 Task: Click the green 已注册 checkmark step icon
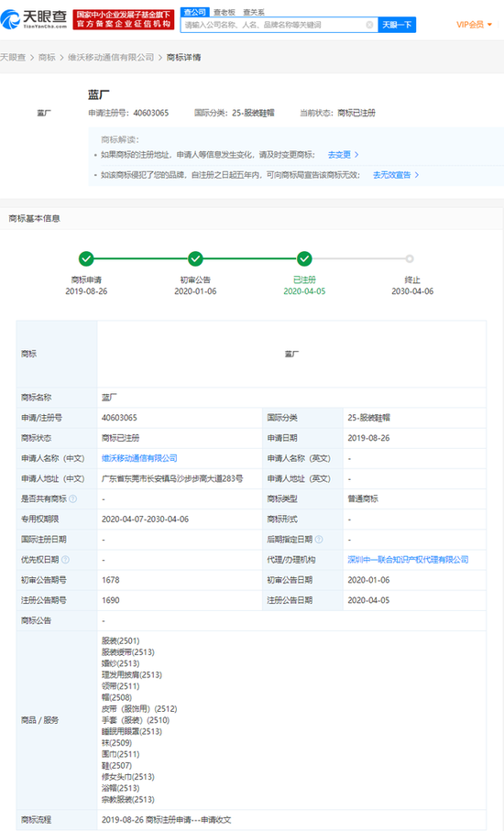pyautogui.click(x=304, y=258)
